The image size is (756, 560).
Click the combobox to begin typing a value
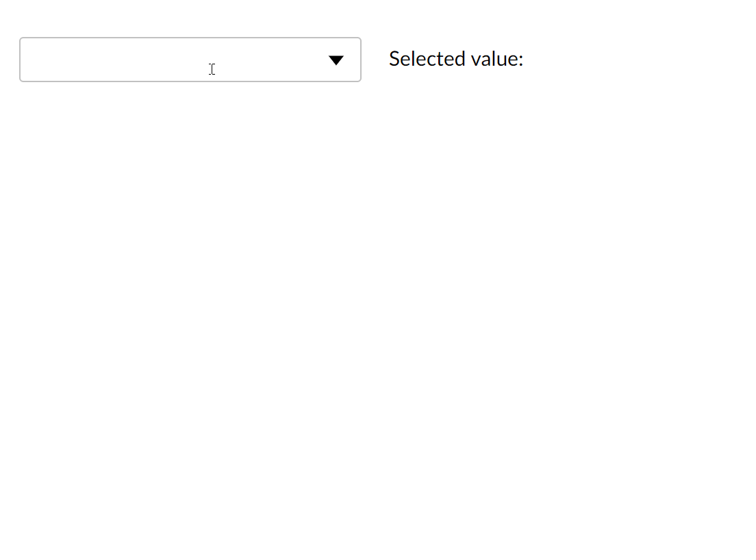(x=171, y=60)
